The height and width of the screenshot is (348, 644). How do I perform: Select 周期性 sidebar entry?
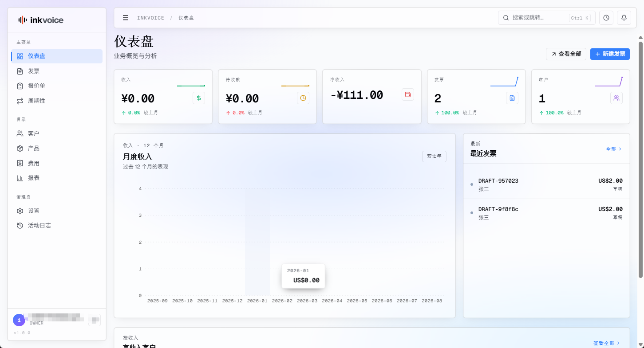(57, 101)
